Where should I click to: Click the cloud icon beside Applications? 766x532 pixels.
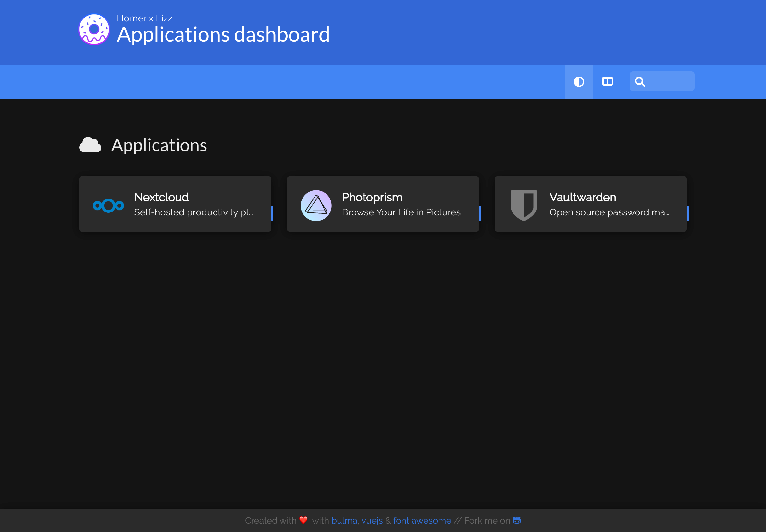pos(90,145)
